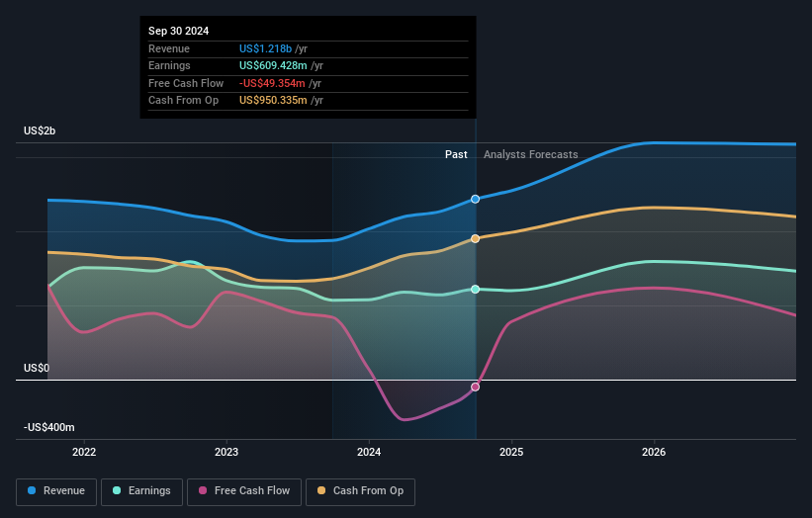The height and width of the screenshot is (518, 812).
Task: Click the Cash From Op label in tooltip
Action: [x=183, y=101]
